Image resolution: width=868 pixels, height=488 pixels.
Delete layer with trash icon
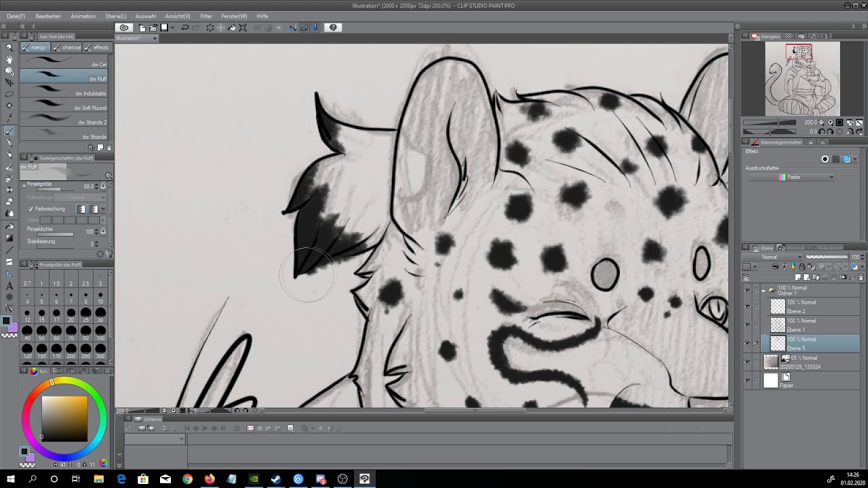pyautogui.click(x=861, y=277)
